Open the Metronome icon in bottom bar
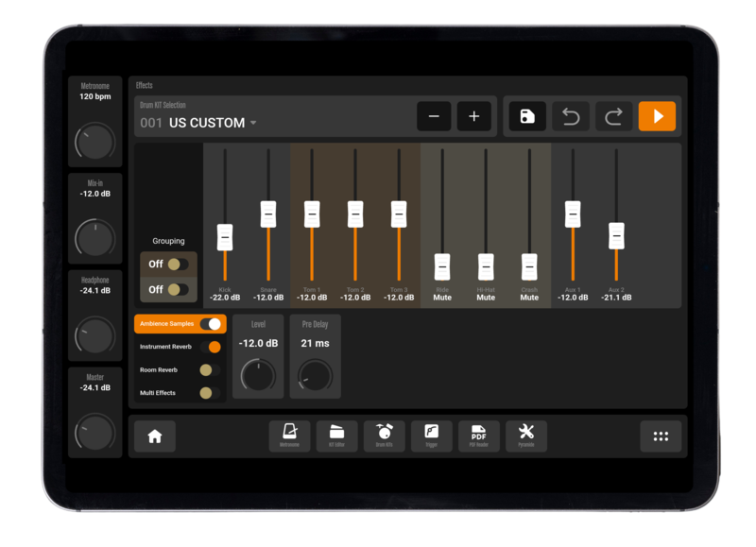This screenshot has width=756, height=547. pyautogui.click(x=289, y=436)
